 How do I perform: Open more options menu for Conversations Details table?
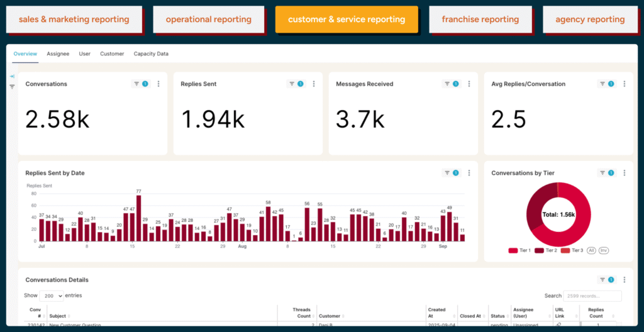625,280
